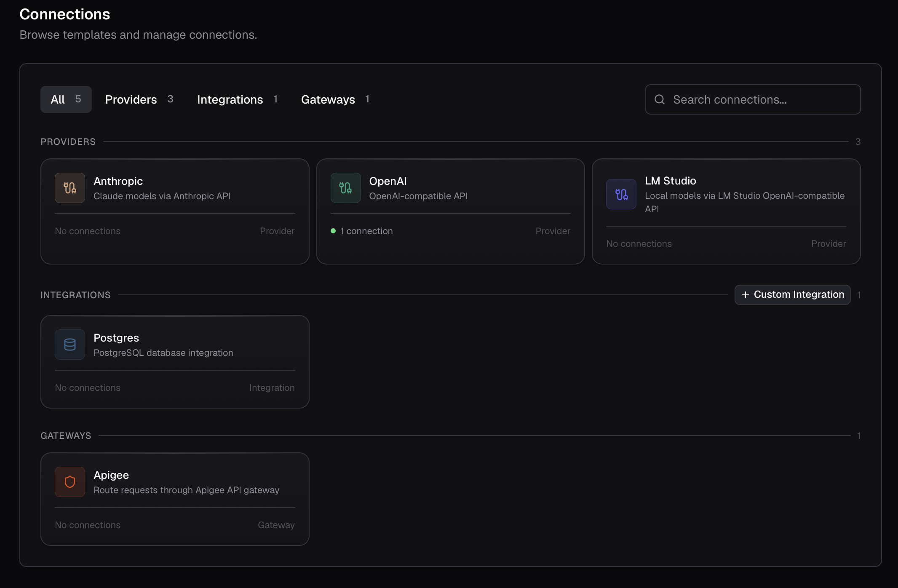Click the count 3 at PROVIDERS section end

point(858,142)
